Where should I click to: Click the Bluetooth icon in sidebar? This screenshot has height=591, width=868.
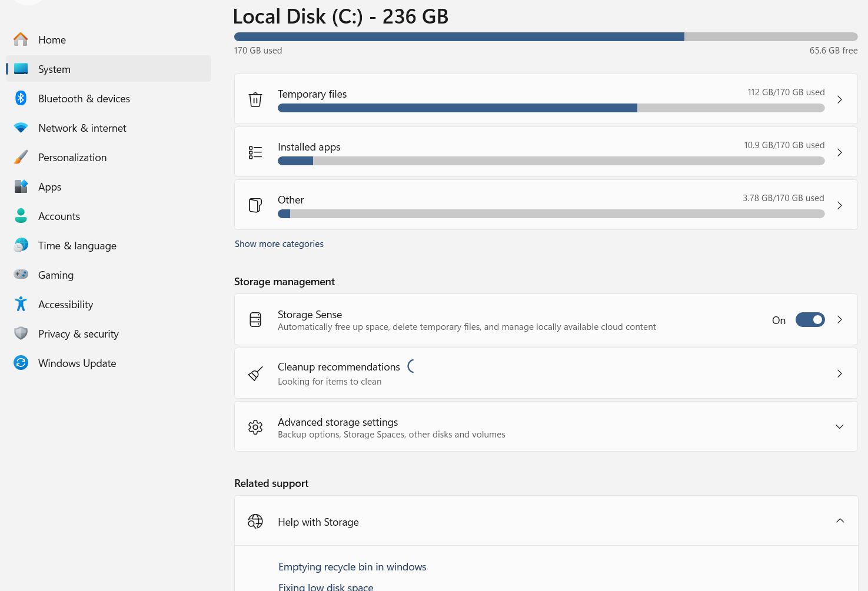[x=21, y=98]
